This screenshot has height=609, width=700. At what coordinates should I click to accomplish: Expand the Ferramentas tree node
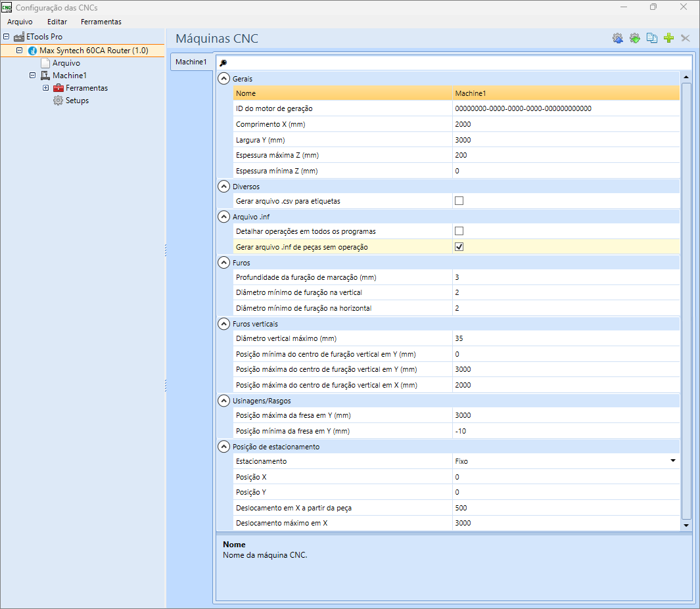tap(45, 88)
